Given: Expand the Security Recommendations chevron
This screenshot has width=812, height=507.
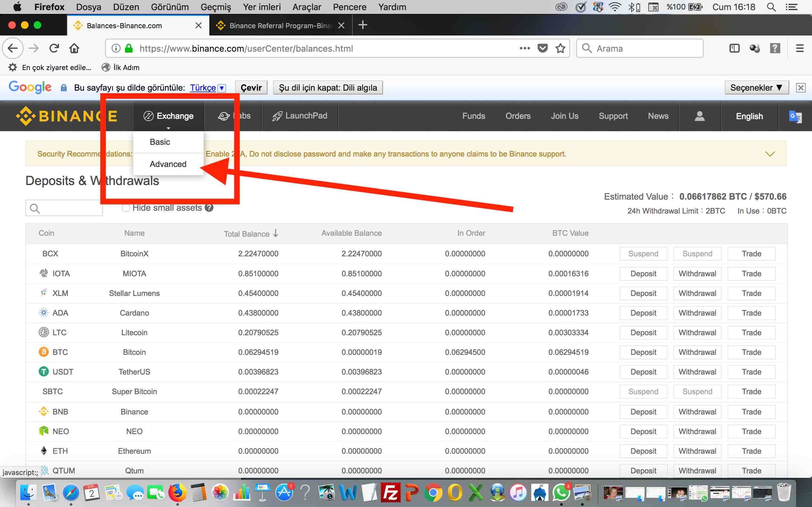Looking at the screenshot, I should 770,154.
